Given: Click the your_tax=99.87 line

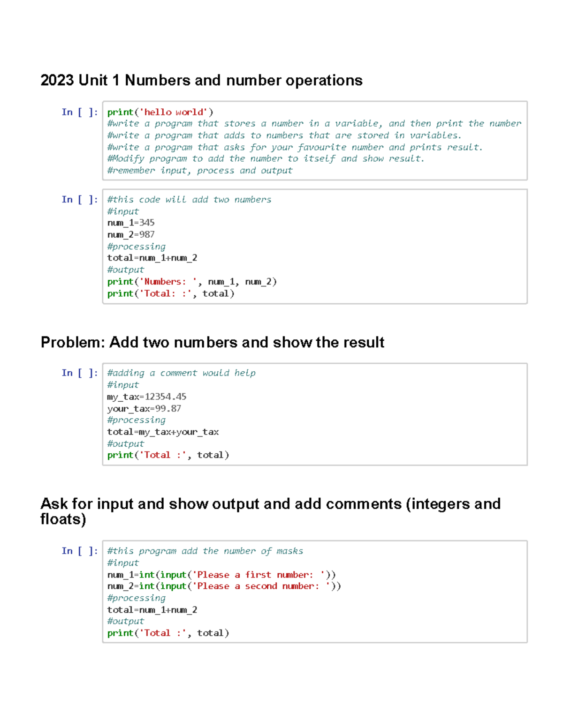Looking at the screenshot, I should [x=144, y=408].
